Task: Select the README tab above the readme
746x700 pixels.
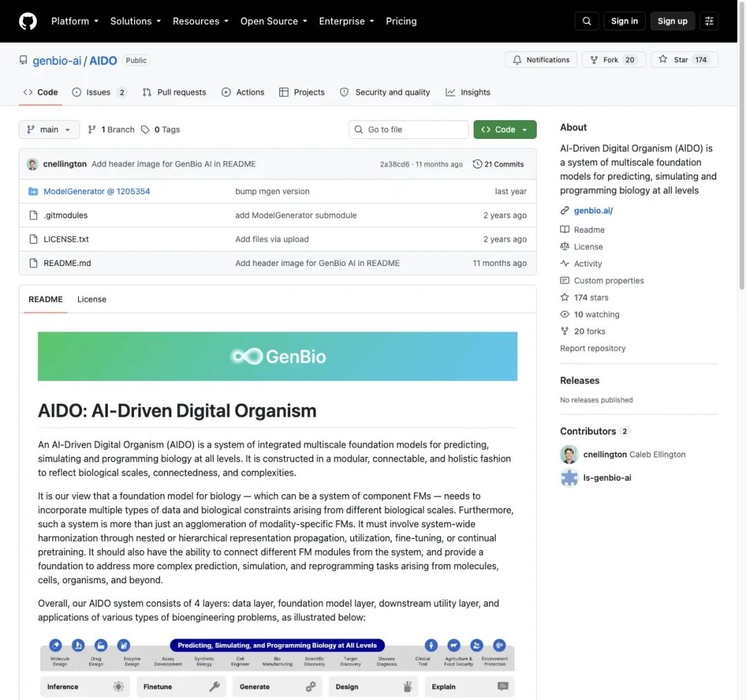Action: point(46,299)
